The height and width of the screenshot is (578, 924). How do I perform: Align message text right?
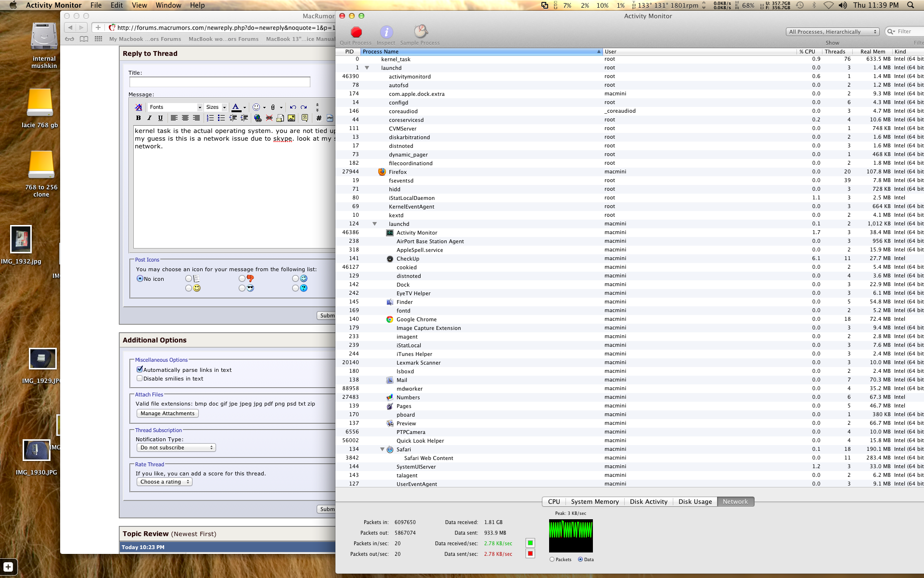click(x=196, y=118)
